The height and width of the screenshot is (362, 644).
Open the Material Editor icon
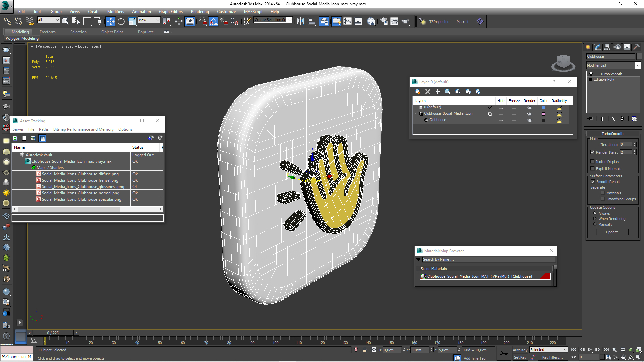coord(371,21)
